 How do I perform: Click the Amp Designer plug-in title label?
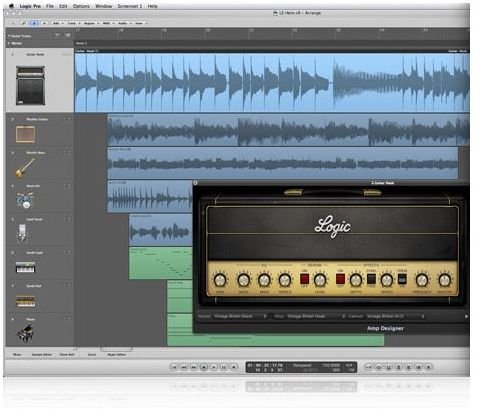pos(385,328)
